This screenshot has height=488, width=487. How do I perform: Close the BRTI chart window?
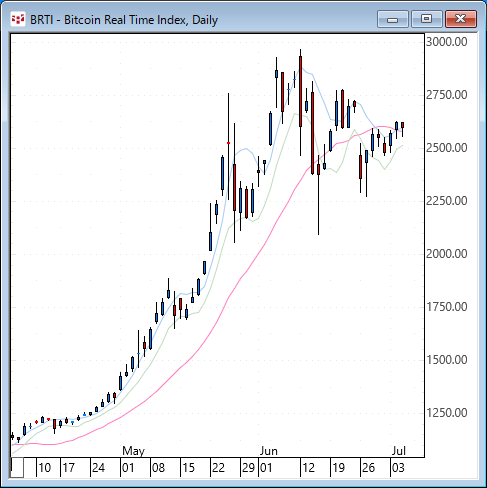click(x=461, y=19)
